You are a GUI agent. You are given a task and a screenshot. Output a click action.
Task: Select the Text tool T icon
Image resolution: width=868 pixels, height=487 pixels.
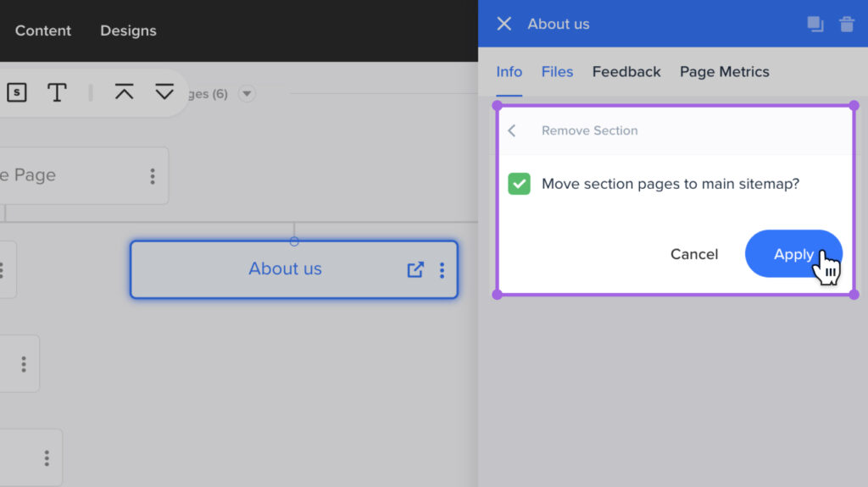tap(57, 92)
